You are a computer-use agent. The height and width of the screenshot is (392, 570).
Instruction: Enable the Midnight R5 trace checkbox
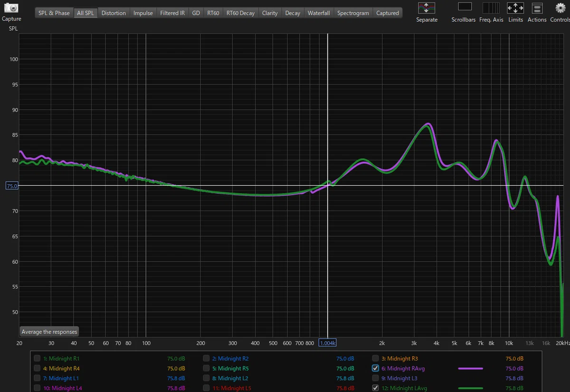point(206,368)
